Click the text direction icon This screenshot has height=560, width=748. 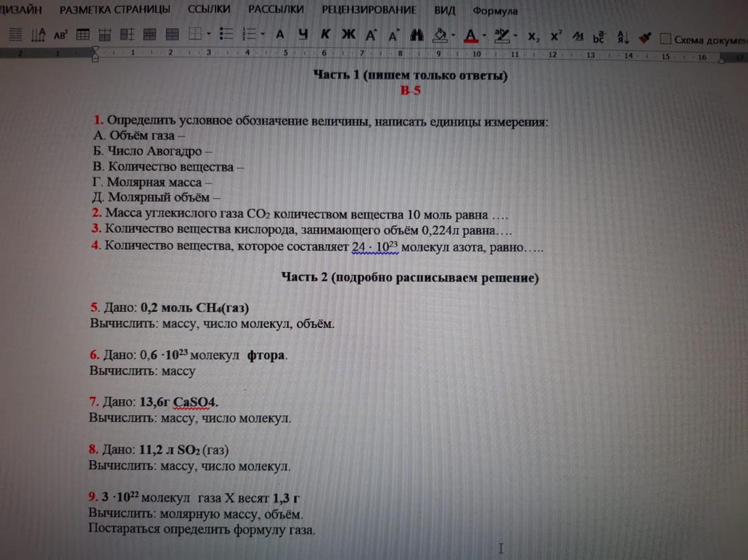click(38, 35)
